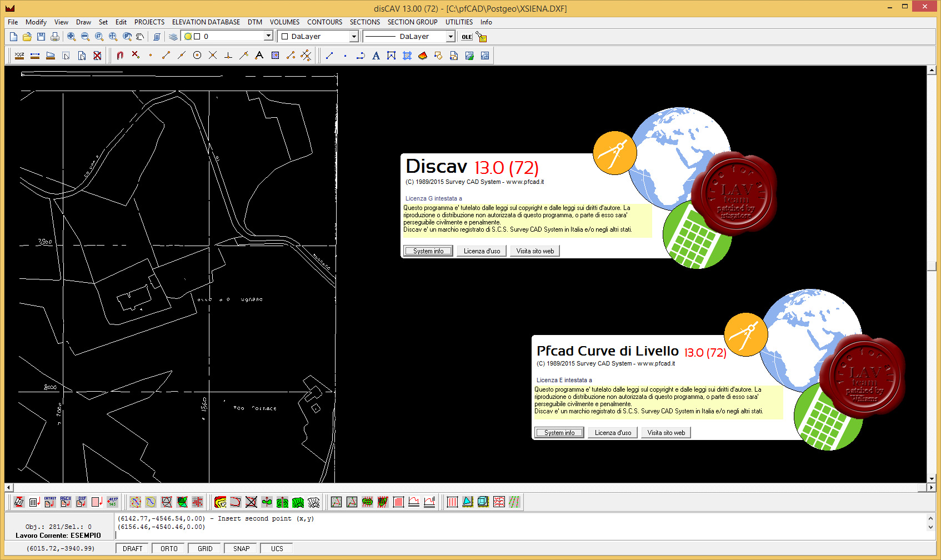
Task: Save the drawing with the floppy icon
Action: point(41,37)
